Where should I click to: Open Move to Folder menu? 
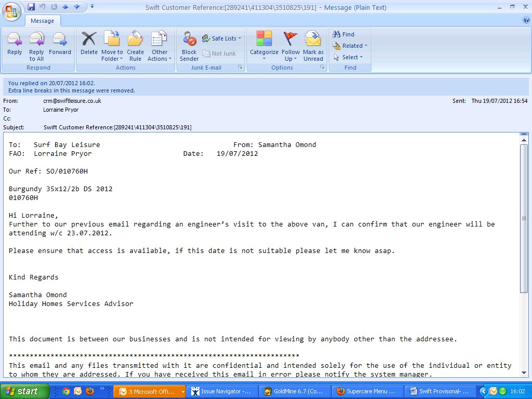(112, 46)
